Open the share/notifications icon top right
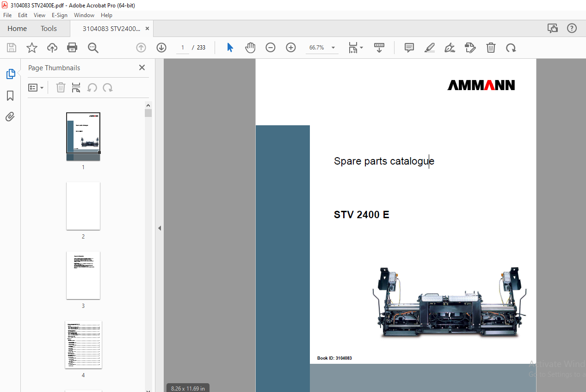Image resolution: width=586 pixels, height=392 pixels. click(x=553, y=28)
